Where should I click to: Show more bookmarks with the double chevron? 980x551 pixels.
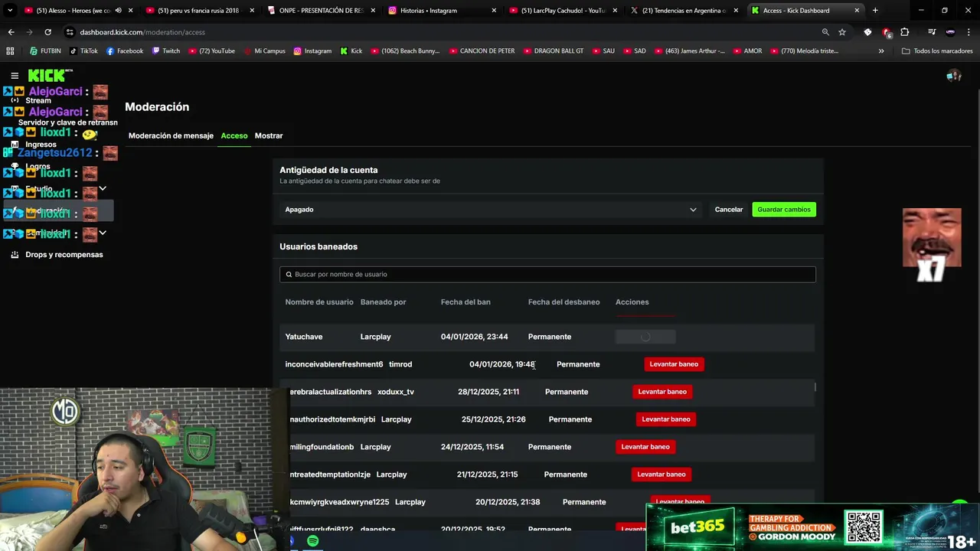[881, 51]
